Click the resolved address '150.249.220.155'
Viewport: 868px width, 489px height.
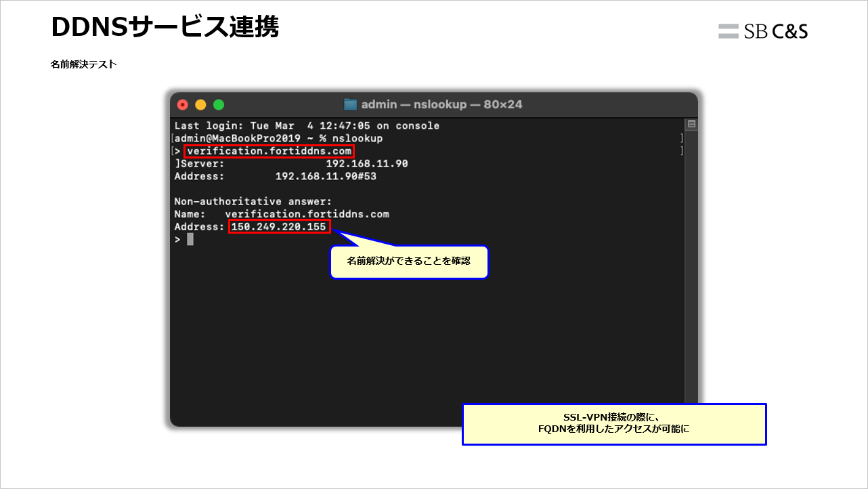(x=280, y=227)
